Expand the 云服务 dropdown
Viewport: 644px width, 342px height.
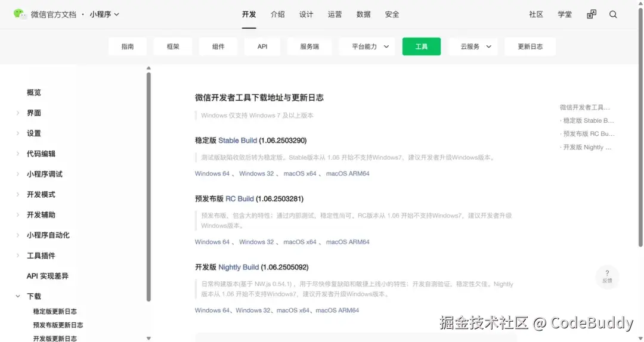tap(473, 46)
